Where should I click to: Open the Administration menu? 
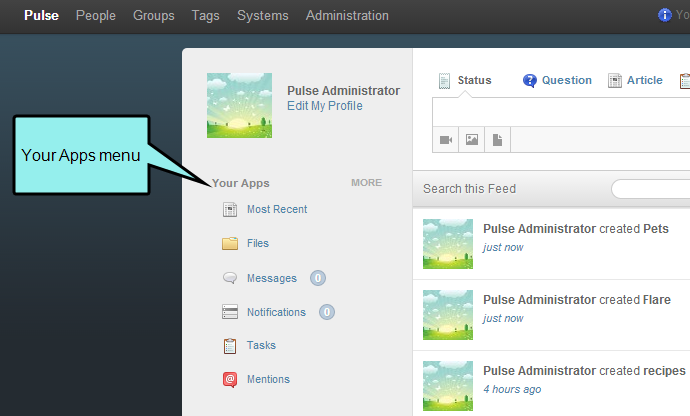(347, 15)
